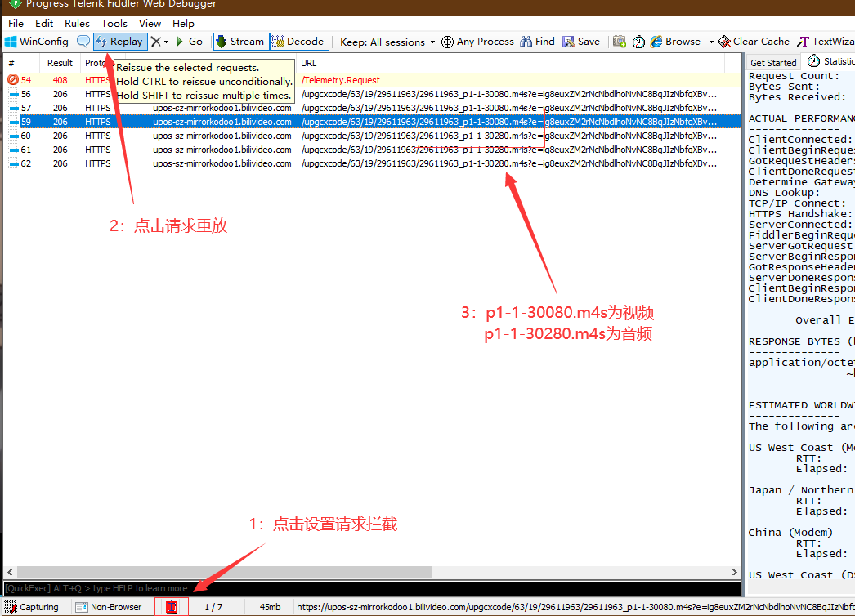Change the Non-Browser process filter in status bar
This screenshot has width=855, height=616.
tap(109, 607)
